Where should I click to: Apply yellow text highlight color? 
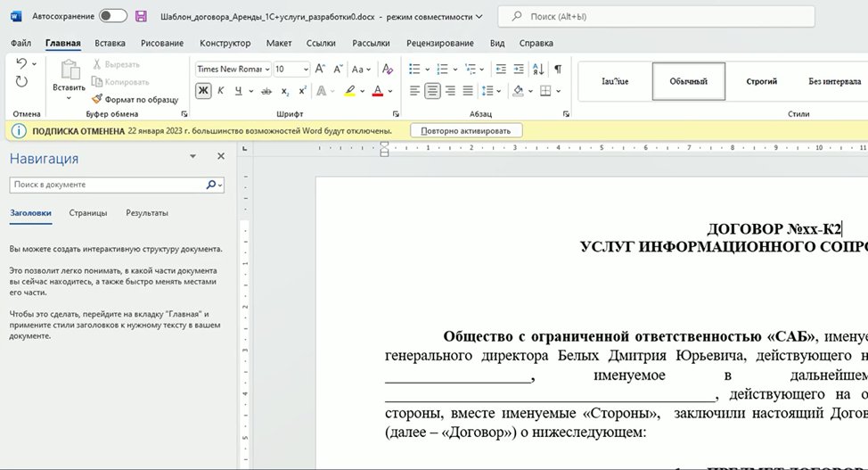point(350,91)
